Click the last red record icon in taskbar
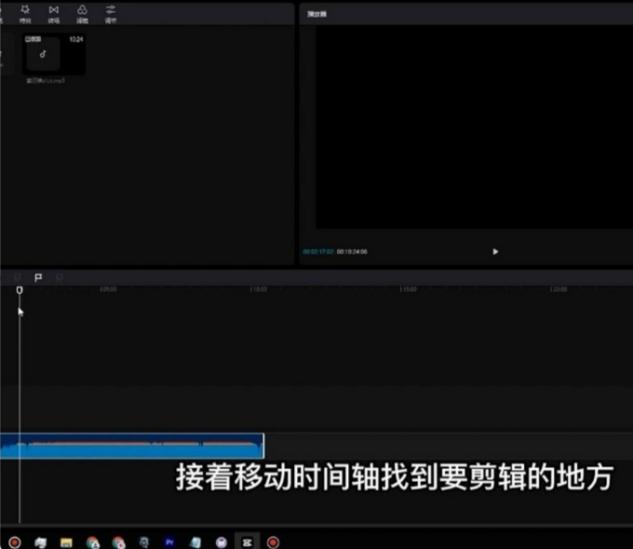This screenshot has width=633, height=549. (273, 542)
